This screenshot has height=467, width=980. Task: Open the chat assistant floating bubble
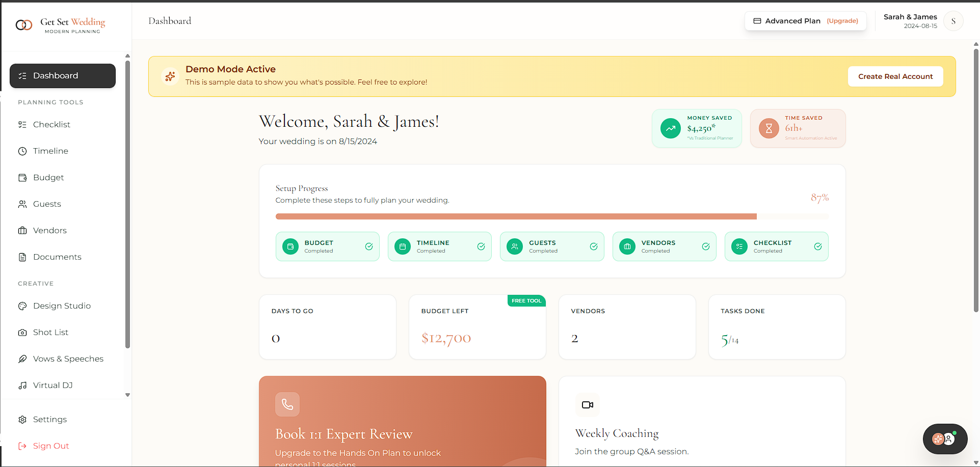pos(945,438)
